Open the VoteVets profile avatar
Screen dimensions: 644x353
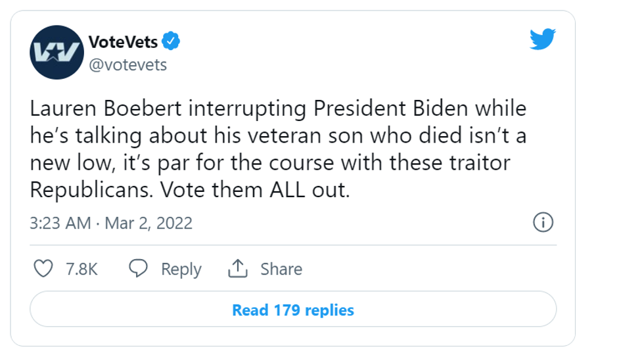(x=55, y=53)
